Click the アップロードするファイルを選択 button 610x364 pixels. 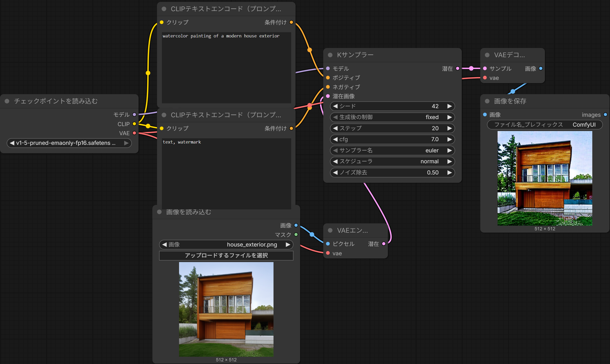[226, 255]
